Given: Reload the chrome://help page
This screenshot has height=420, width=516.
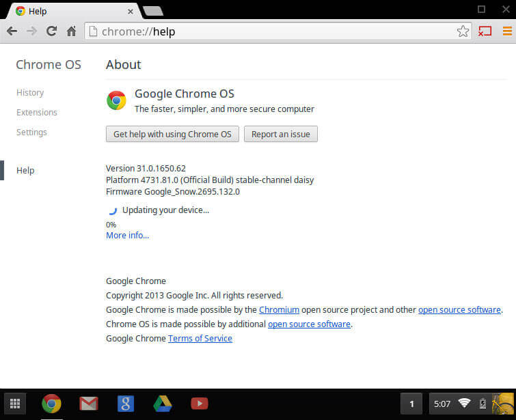Looking at the screenshot, I should (x=52, y=31).
